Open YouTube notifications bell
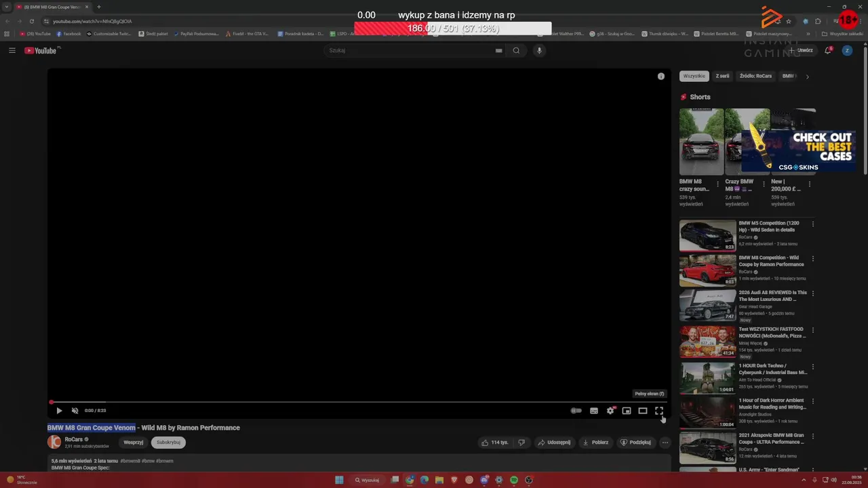The height and width of the screenshot is (488, 868). (x=827, y=50)
